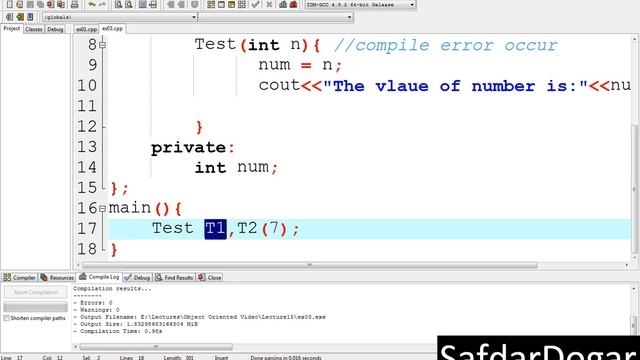Screen dimensions: 640x360
Task: Click the Open file icon
Action: [19, 4]
